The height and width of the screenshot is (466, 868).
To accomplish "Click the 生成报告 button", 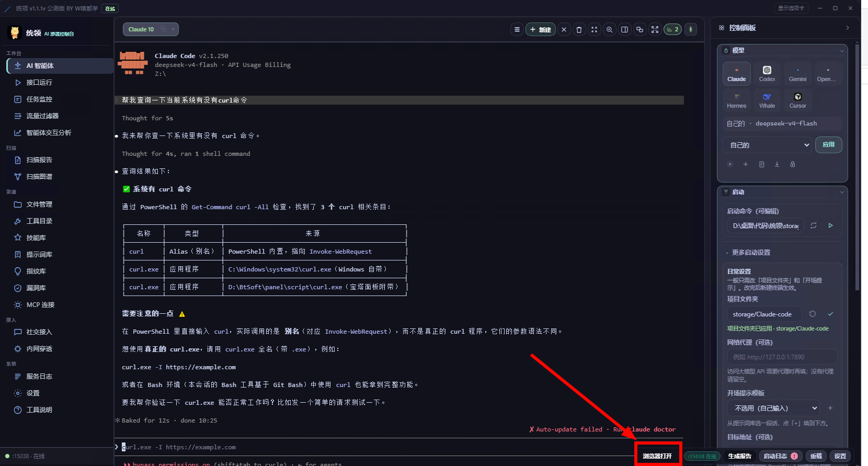I will pyautogui.click(x=739, y=456).
